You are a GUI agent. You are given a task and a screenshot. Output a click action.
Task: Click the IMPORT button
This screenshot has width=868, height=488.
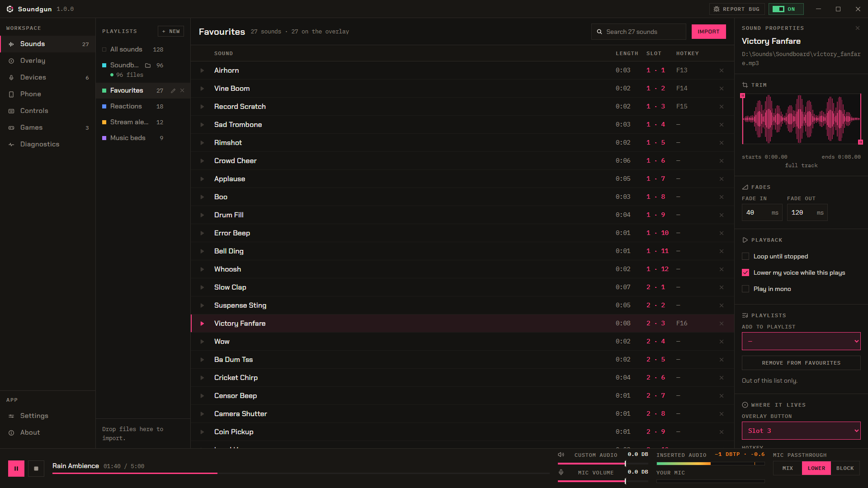click(708, 32)
